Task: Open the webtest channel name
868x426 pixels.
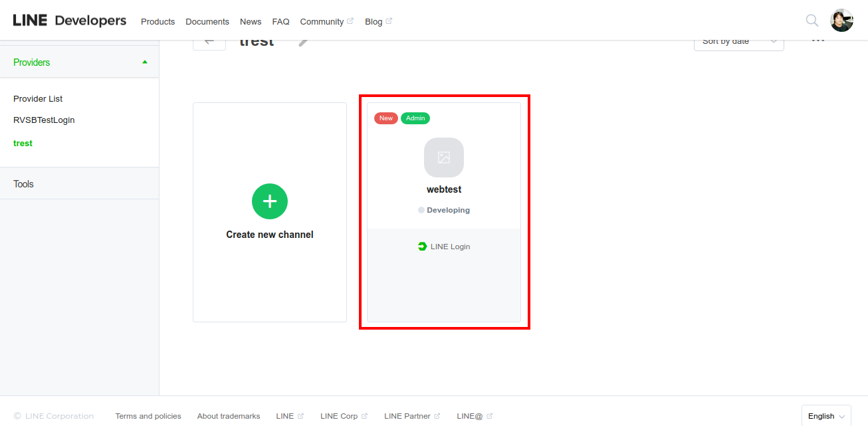Action: tap(444, 189)
